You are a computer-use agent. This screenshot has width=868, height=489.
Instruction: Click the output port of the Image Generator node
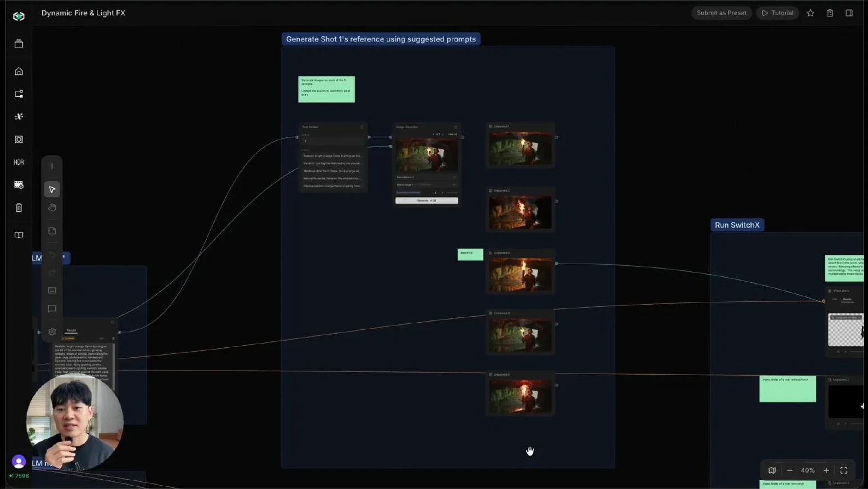click(x=463, y=137)
